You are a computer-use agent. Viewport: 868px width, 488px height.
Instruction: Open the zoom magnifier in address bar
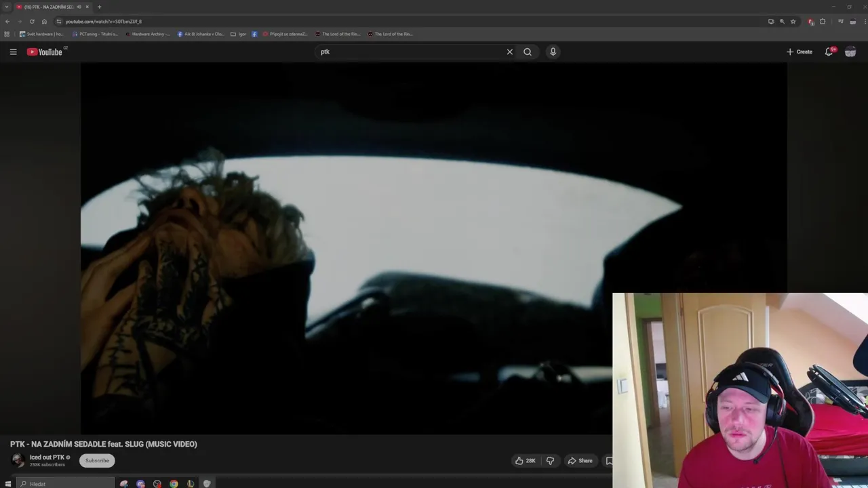782,22
